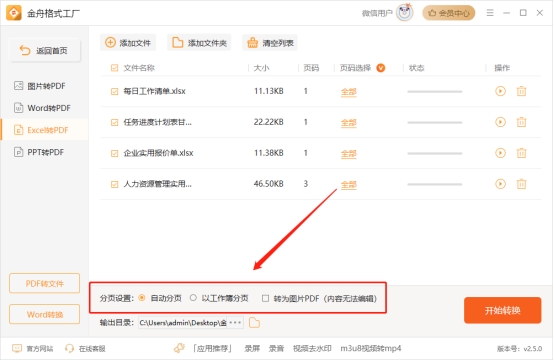Click the 会员中心 member center button

(x=448, y=13)
